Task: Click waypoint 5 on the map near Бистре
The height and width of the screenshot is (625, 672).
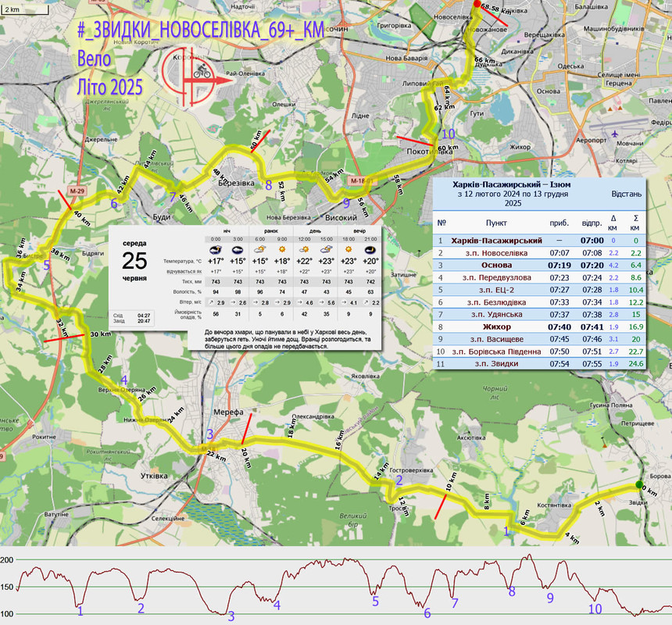Action: coord(47,265)
